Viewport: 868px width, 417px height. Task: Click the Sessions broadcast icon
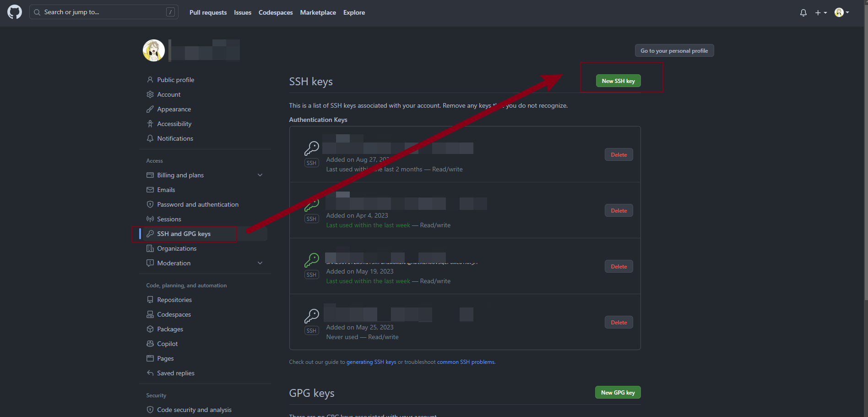tap(150, 219)
